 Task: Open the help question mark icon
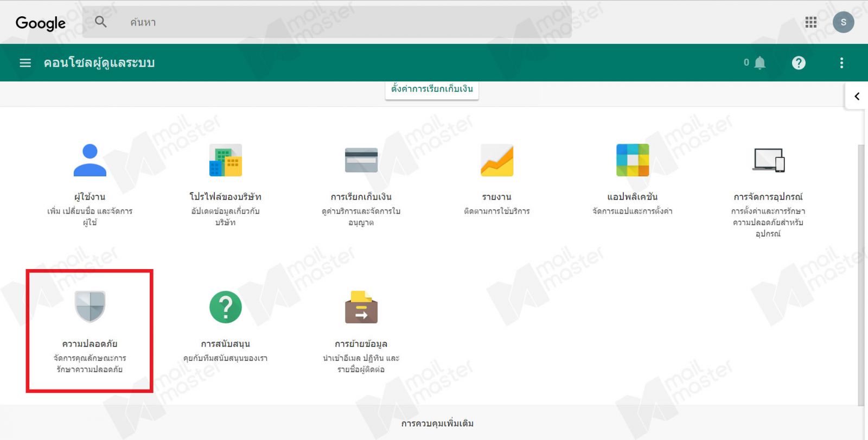799,63
